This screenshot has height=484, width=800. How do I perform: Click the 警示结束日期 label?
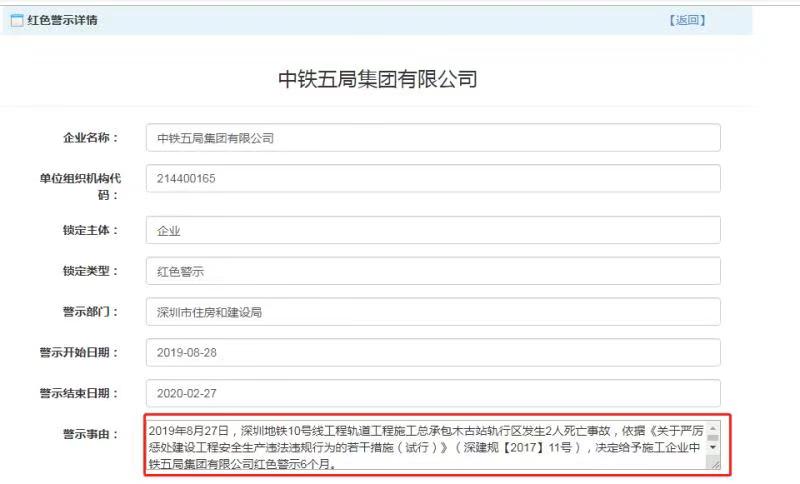79,393
